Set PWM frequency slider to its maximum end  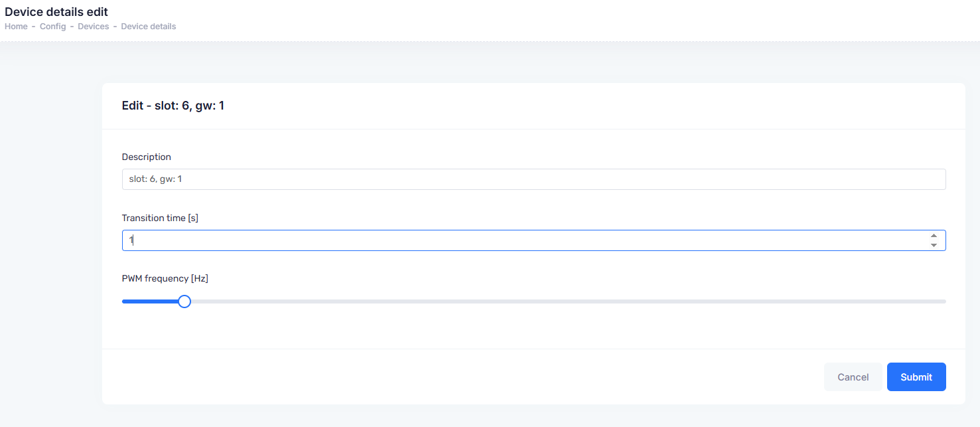945,301
